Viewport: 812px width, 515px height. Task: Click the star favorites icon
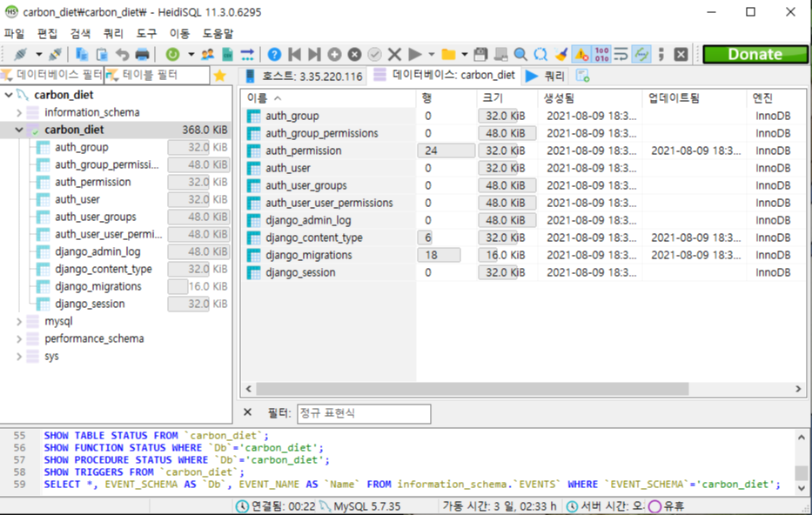point(220,76)
